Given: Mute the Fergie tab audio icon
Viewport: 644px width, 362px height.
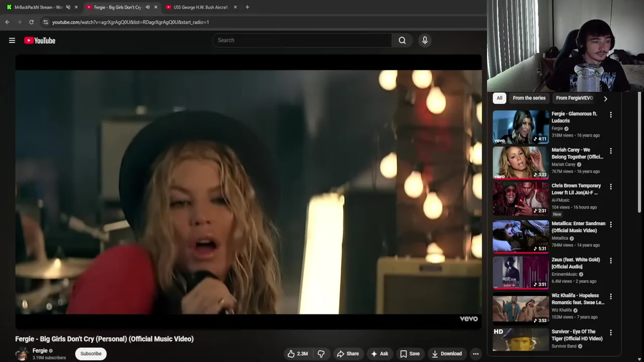Looking at the screenshot, I should [147, 7].
